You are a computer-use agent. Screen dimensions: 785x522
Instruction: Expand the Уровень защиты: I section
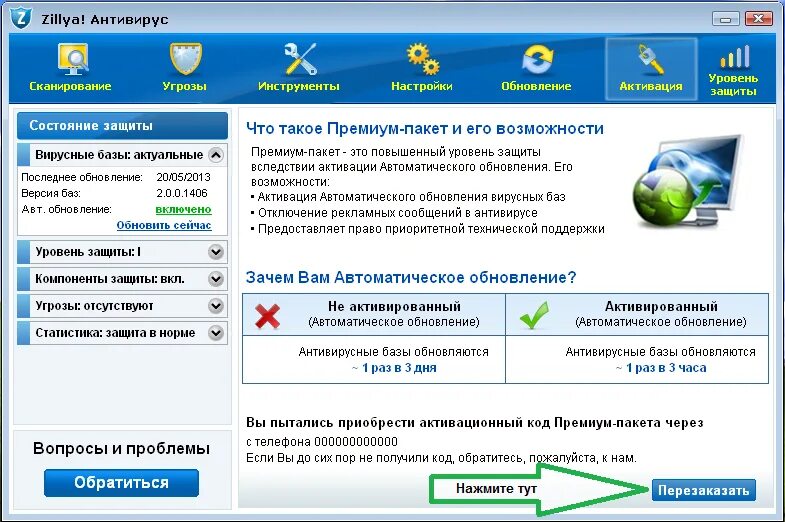[216, 252]
